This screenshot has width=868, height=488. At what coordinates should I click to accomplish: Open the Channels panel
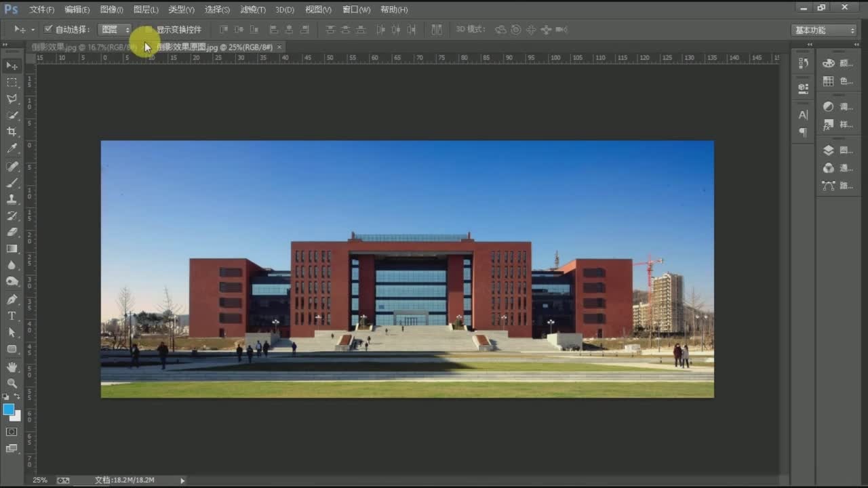tap(838, 168)
